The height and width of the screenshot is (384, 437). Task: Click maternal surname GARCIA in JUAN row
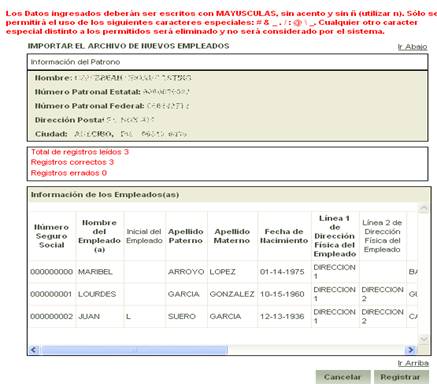pyautogui.click(x=225, y=317)
